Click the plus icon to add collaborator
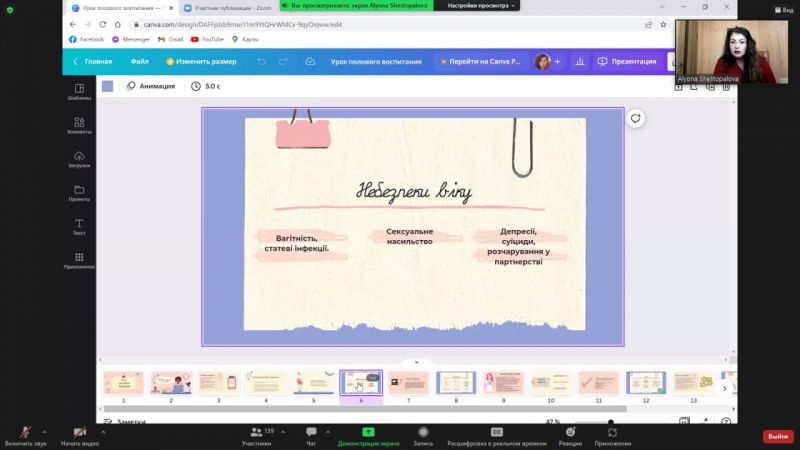 [x=558, y=62]
